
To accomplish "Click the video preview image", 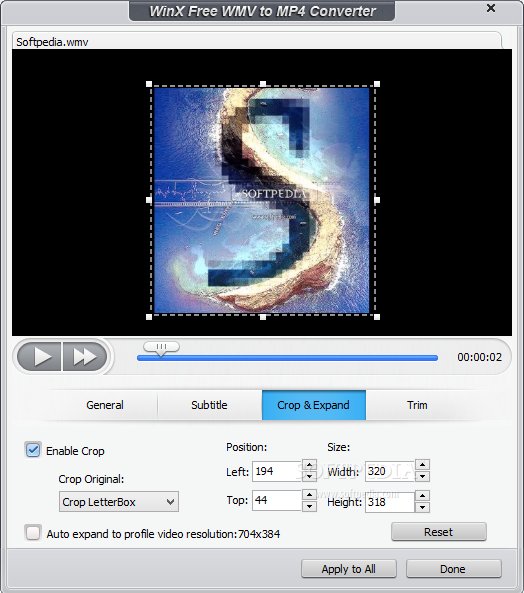I will click(262, 200).
